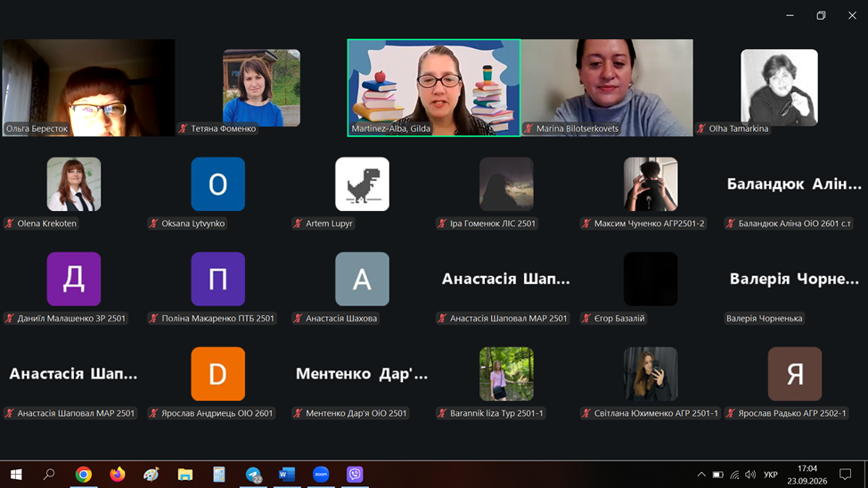Image resolution: width=868 pixels, height=488 pixels.
Task: Open the Windows Start menu
Action: [x=16, y=475]
